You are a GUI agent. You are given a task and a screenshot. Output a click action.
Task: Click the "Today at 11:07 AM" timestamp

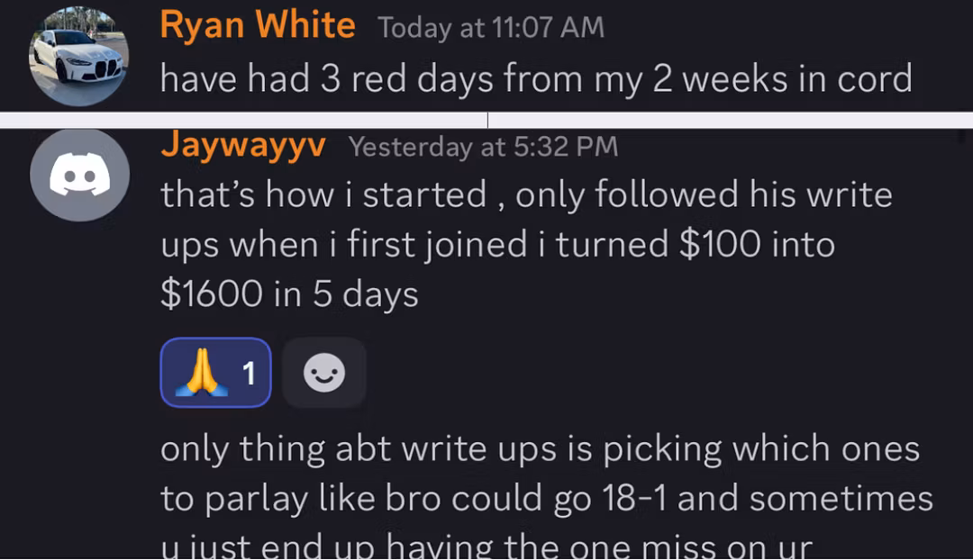pyautogui.click(x=491, y=27)
